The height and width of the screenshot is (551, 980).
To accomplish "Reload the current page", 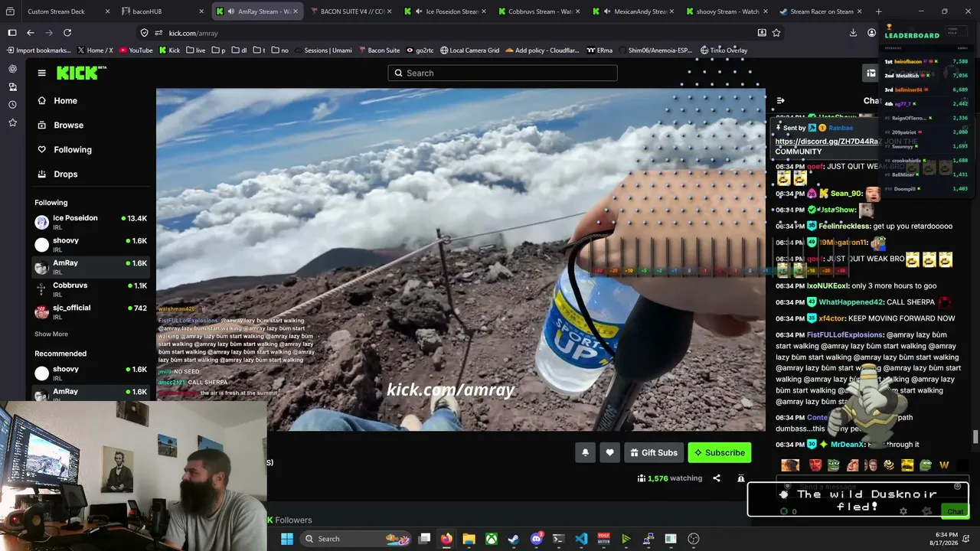I will pos(67,33).
